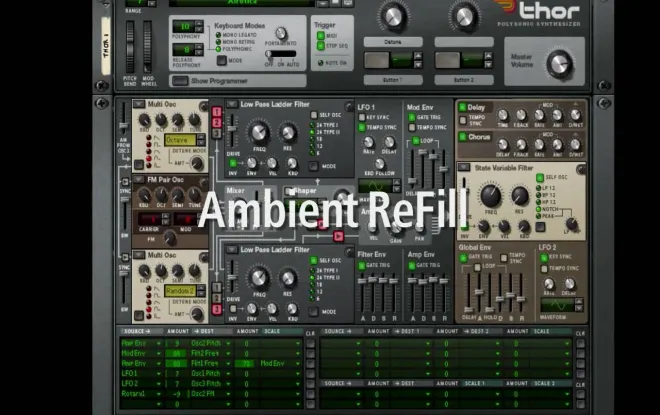The image size is (660, 415).
Task: Click the Filter Env section label
Action: point(372,255)
